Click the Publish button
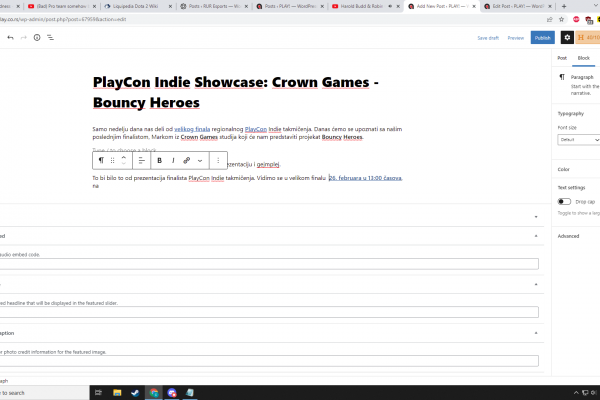Image resolution: width=600 pixels, height=400 pixels. (x=543, y=38)
